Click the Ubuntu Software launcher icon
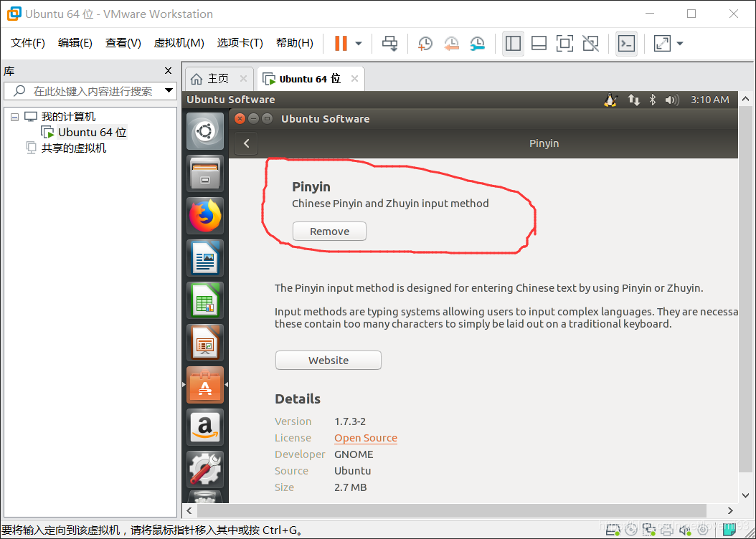The width and height of the screenshot is (756, 539). 205,385
